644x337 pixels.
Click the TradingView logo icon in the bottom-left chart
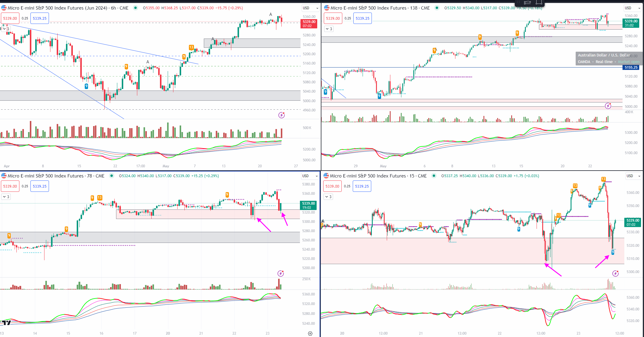coord(7,323)
